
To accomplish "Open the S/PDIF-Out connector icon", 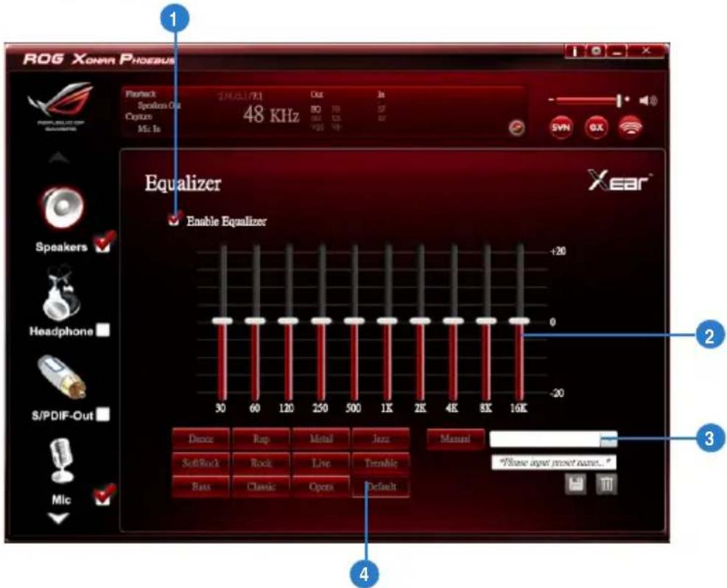I will tap(63, 377).
